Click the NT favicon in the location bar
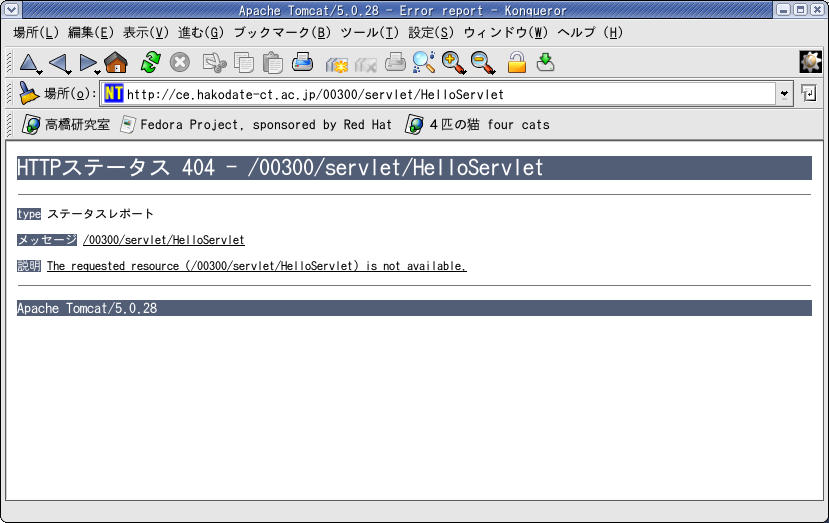 pyautogui.click(x=114, y=94)
